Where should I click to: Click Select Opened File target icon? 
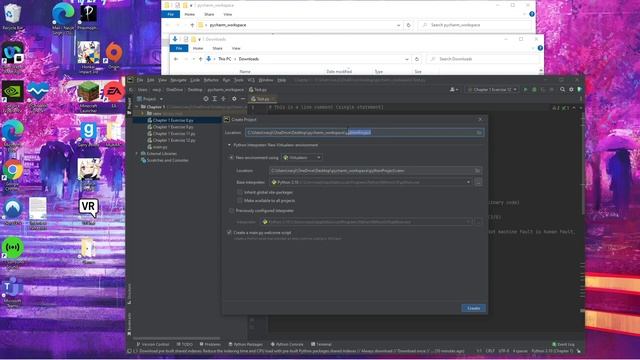click(206, 99)
